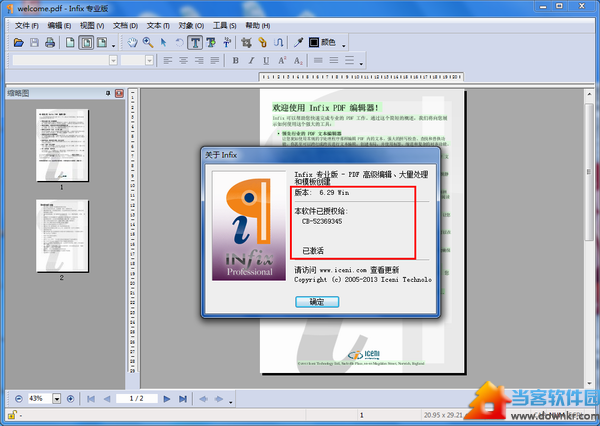Select the Zoom magnifier tool
The height and width of the screenshot is (426, 600).
coord(148,42)
